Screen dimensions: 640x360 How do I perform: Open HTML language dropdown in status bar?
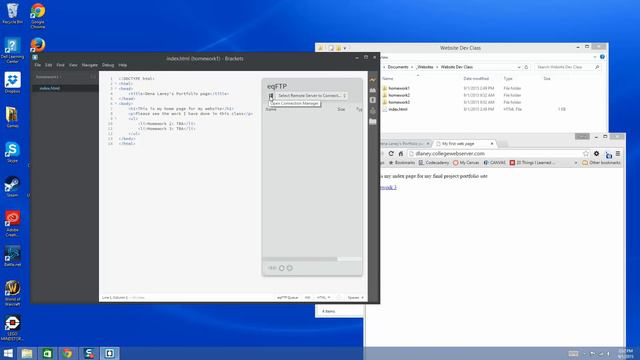323,298
